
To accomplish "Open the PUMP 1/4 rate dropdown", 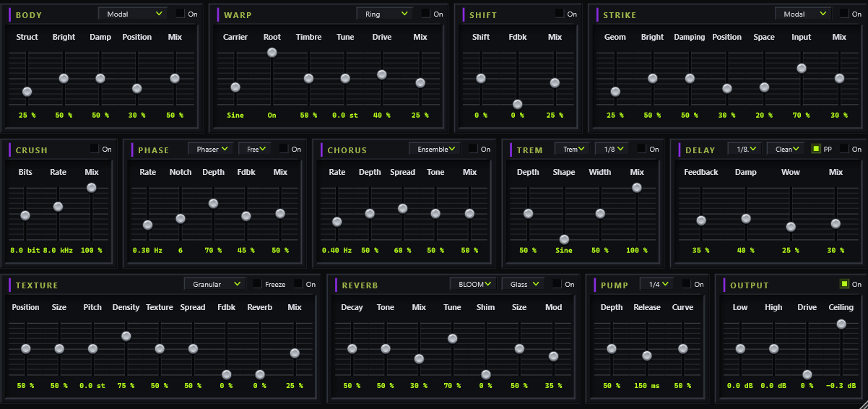I will [656, 284].
